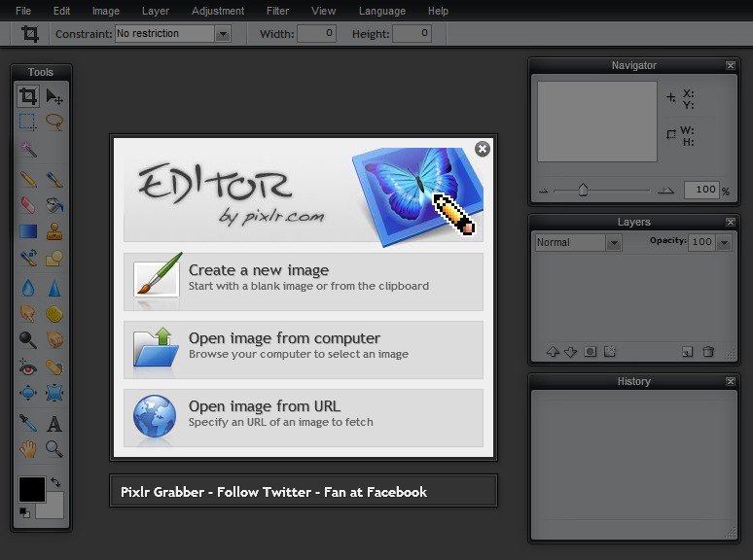The height and width of the screenshot is (560, 753).
Task: Move layer down in Layers panel
Action: [x=570, y=352]
